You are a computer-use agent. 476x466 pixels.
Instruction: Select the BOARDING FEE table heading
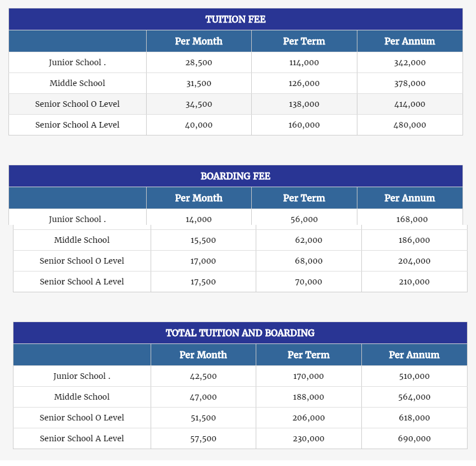[235, 176]
